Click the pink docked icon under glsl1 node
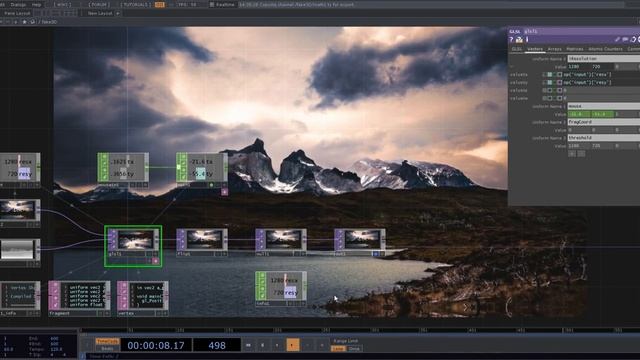The height and width of the screenshot is (360, 640). (x=156, y=261)
